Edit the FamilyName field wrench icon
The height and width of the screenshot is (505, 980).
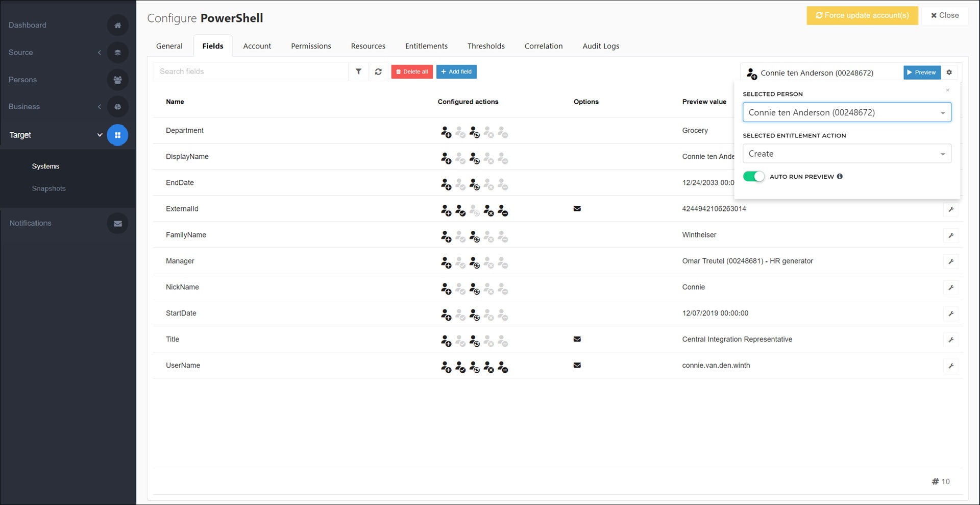(x=951, y=235)
